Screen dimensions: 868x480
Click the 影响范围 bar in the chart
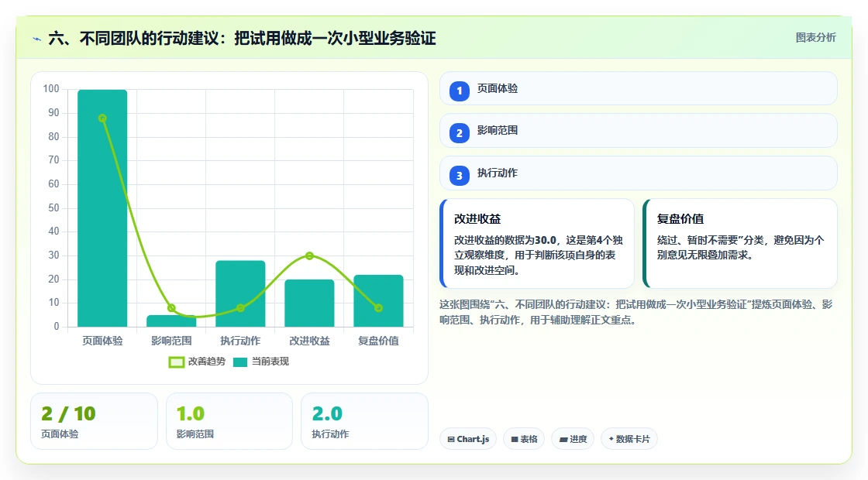coord(171,321)
